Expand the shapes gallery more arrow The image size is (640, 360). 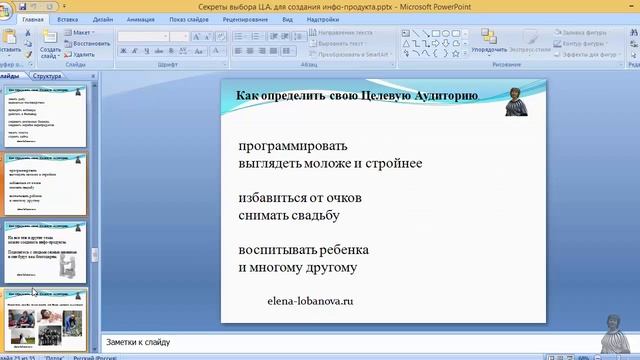coord(465,53)
